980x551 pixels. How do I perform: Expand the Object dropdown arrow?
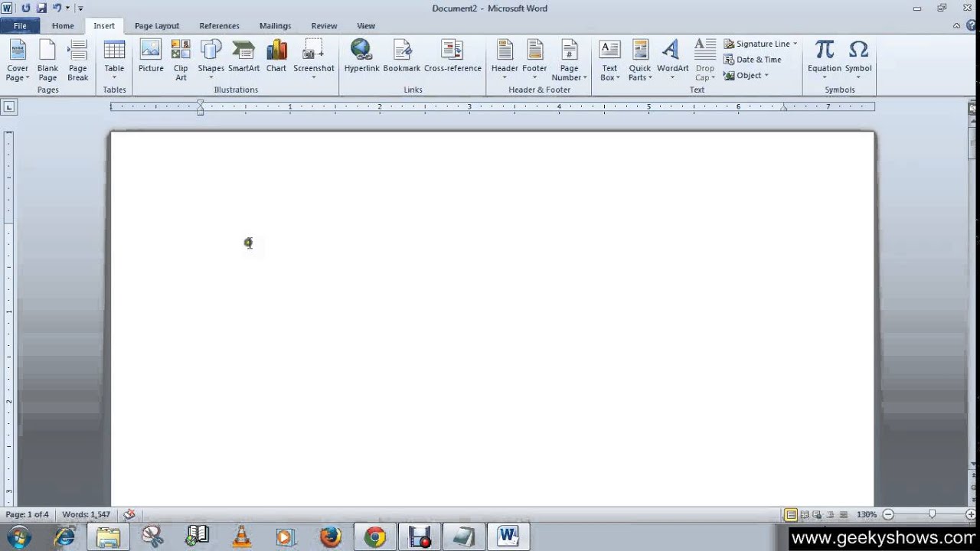pyautogui.click(x=766, y=75)
